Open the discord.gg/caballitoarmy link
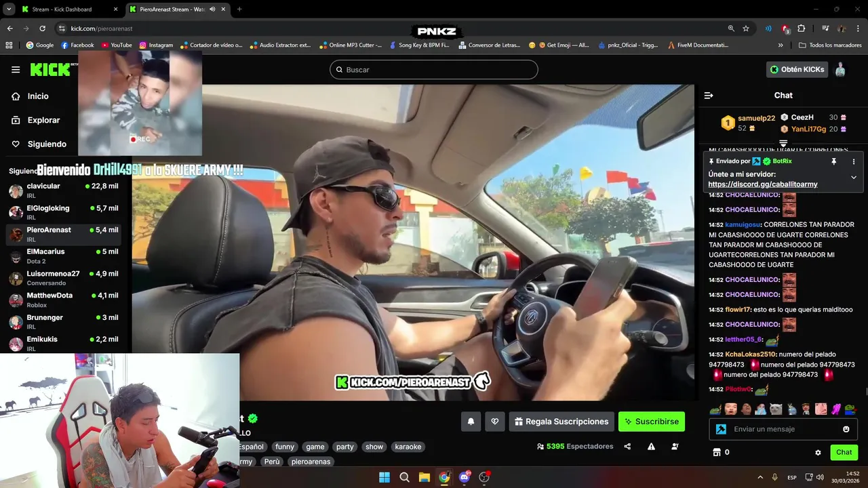 click(x=762, y=184)
